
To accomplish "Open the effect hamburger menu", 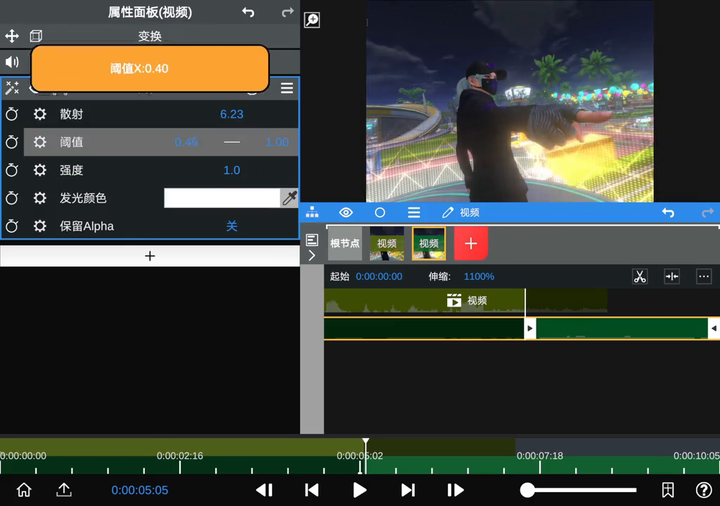I will click(287, 88).
